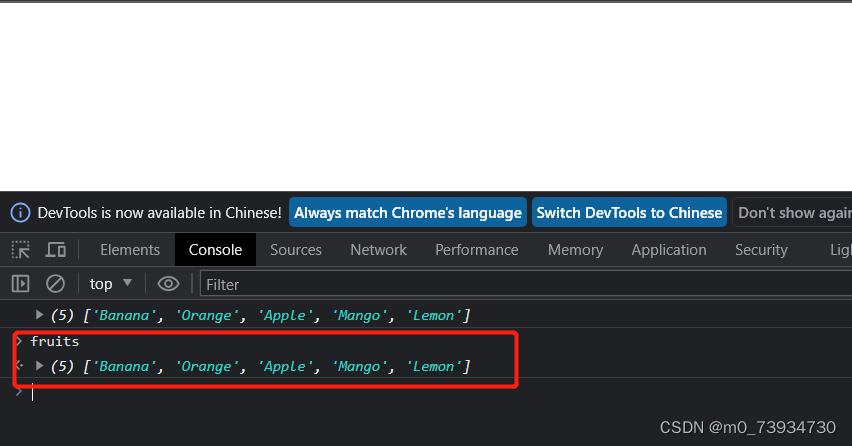The width and height of the screenshot is (852, 446).
Task: Click 'Lemon' in the returned array result
Action: pos(434,366)
